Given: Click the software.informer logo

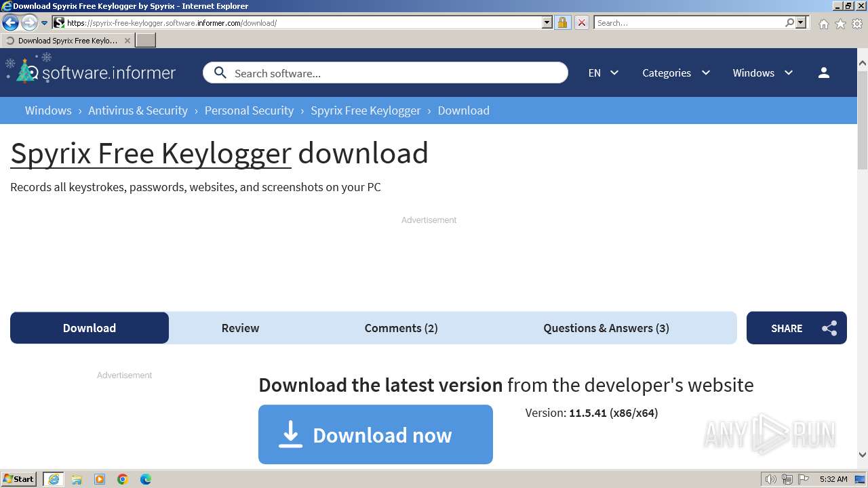Looking at the screenshot, I should [90, 72].
